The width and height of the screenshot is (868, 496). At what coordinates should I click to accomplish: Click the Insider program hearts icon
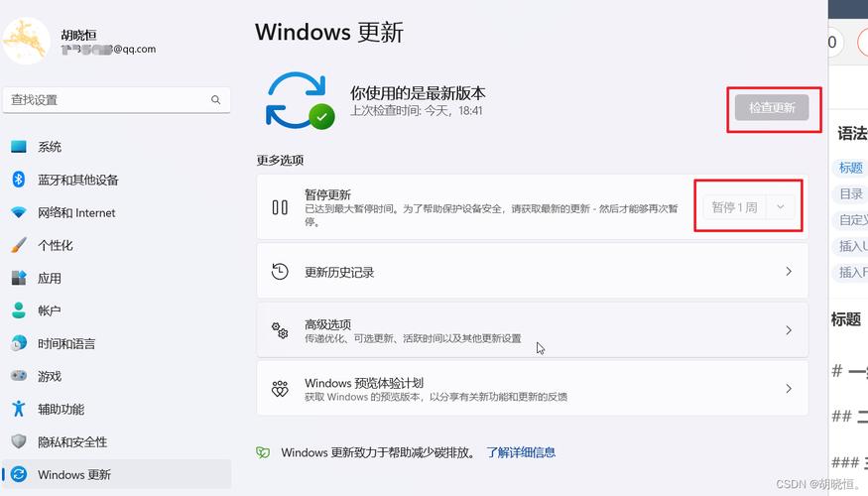coord(280,389)
